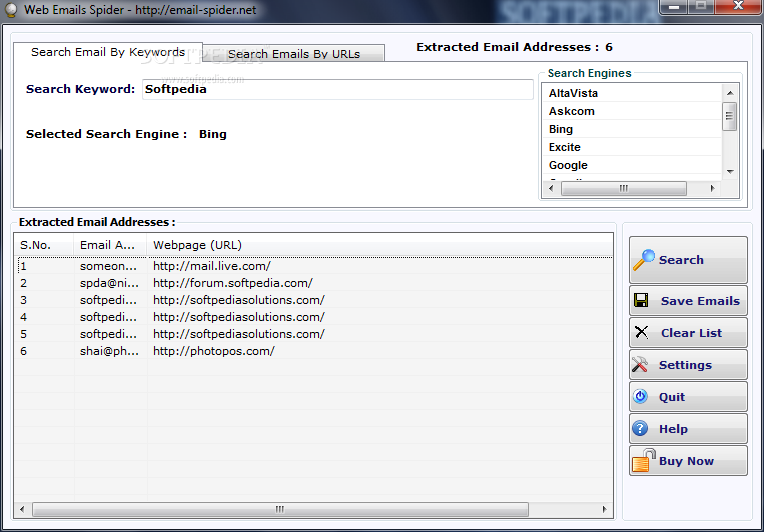Click search engines horizontal scroll left arrow
764x532 pixels.
point(551,189)
